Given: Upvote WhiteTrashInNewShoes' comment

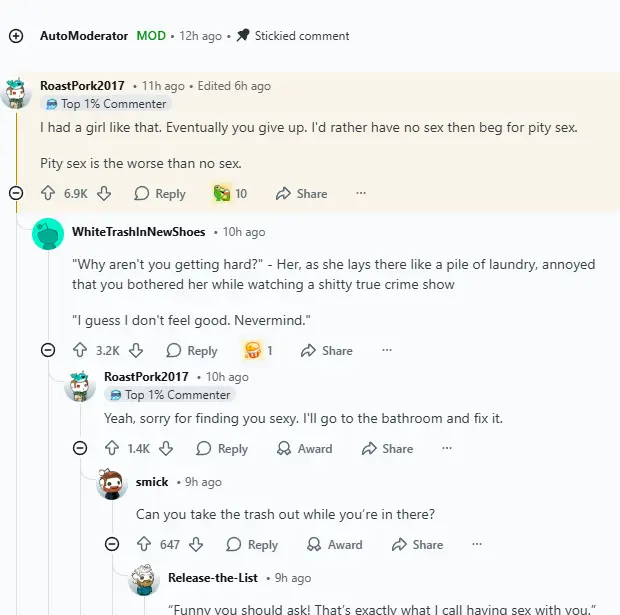Looking at the screenshot, I should pos(80,350).
